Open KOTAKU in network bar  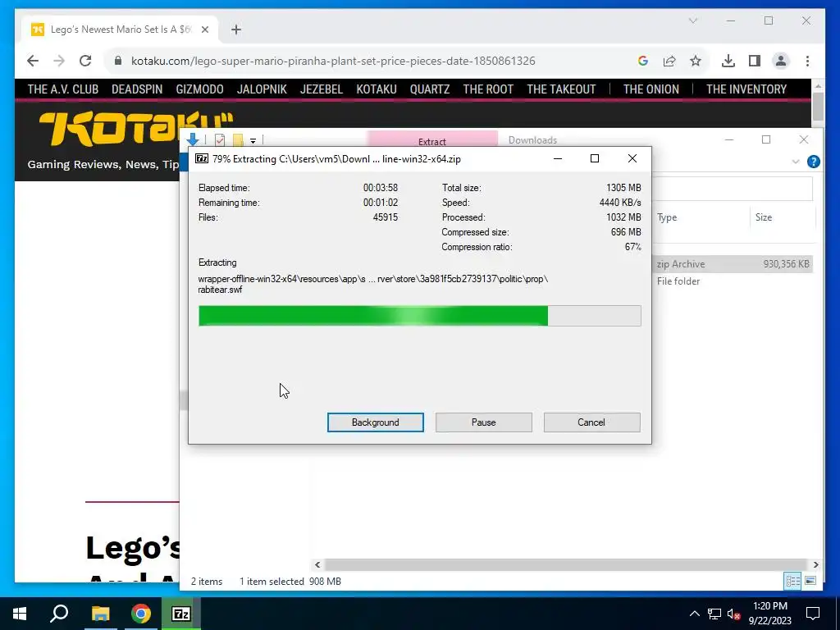[x=376, y=89]
